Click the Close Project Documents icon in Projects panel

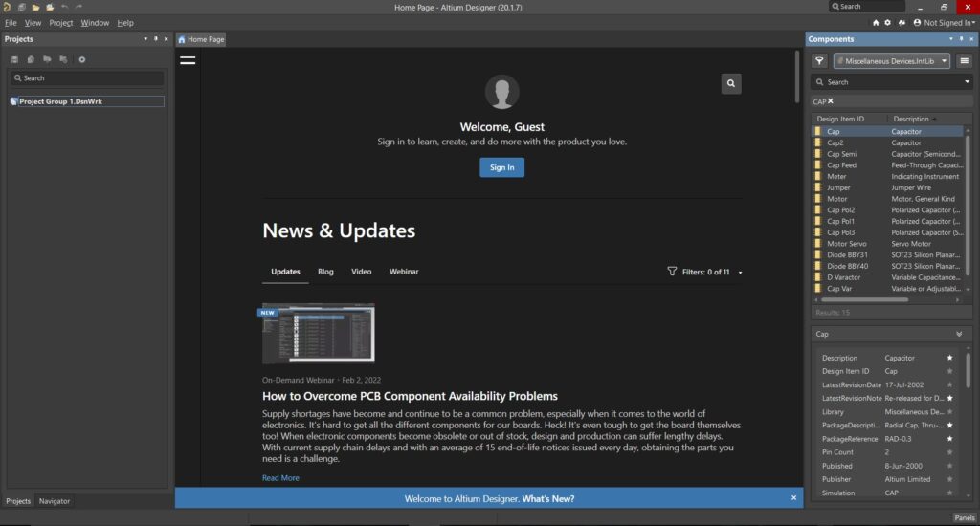tap(63, 59)
